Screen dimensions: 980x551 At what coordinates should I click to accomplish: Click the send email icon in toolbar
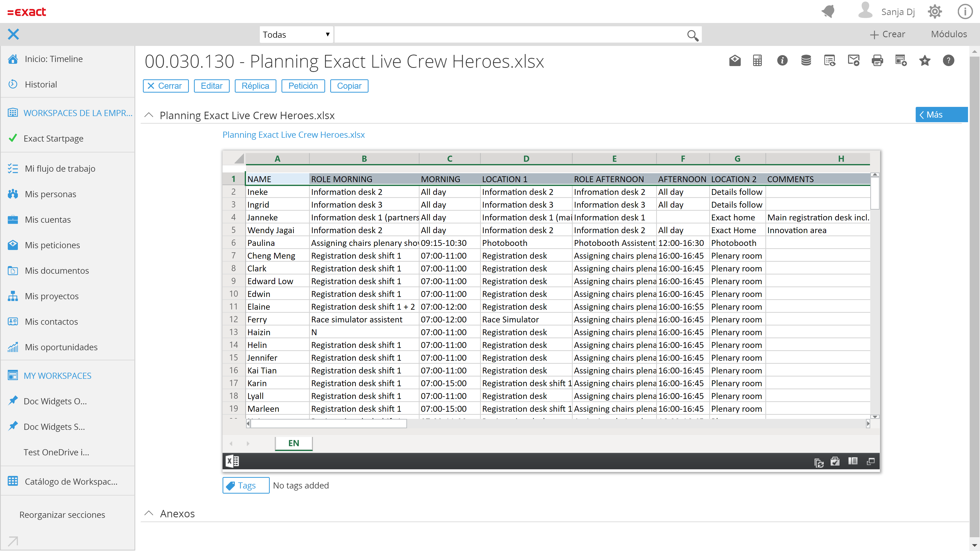[853, 60]
